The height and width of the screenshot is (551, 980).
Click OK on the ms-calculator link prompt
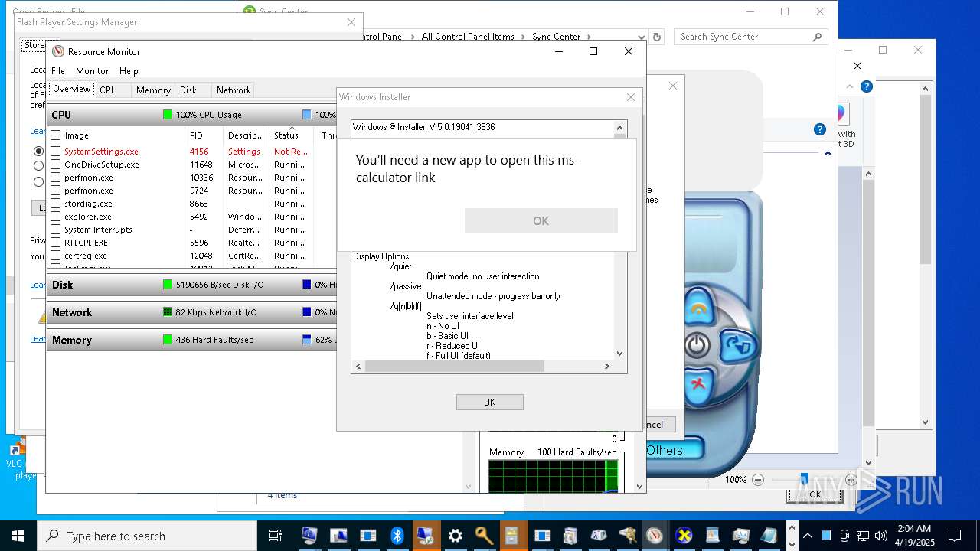(541, 220)
